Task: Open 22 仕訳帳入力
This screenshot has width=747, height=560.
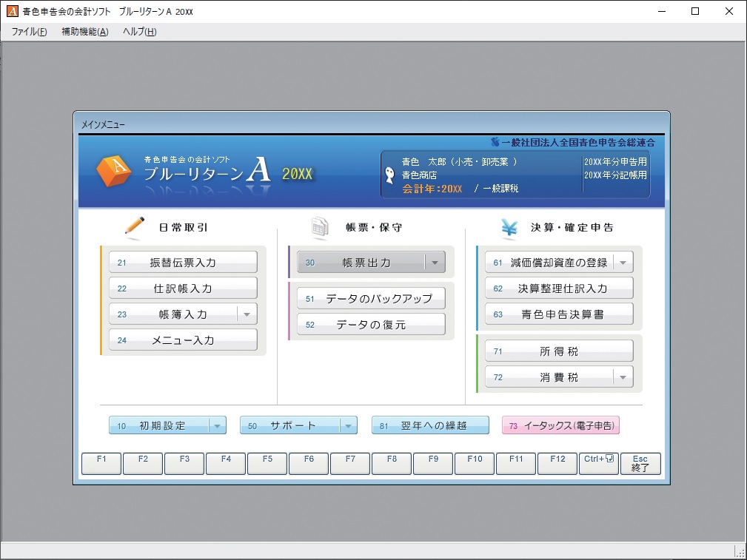Action: pos(183,288)
